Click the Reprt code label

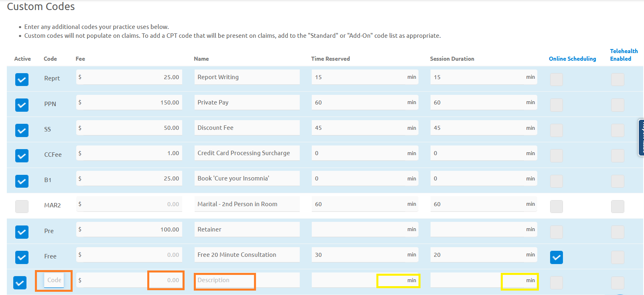[x=52, y=79]
